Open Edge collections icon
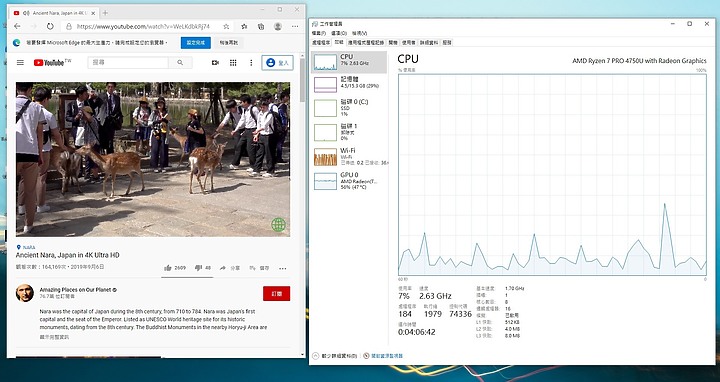720x382 pixels. [261, 27]
